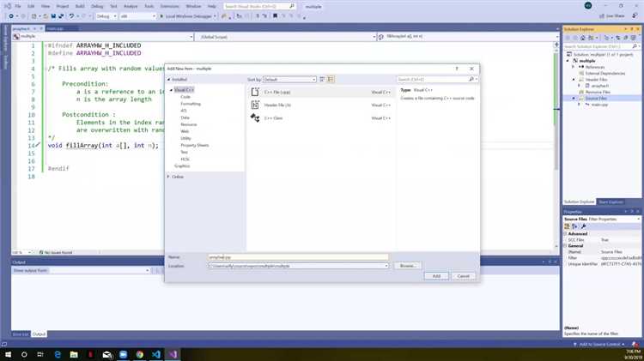The image size is (644, 361).
Task: Select the Property Sheets category
Action: tap(195, 145)
